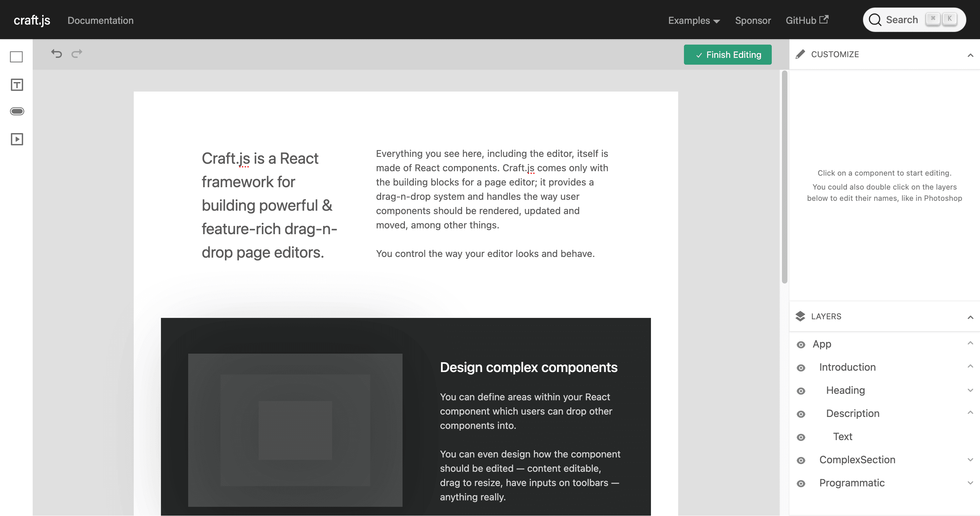Select 'You can define areas' paragraph
The width and height of the screenshot is (980, 516).
point(526,412)
